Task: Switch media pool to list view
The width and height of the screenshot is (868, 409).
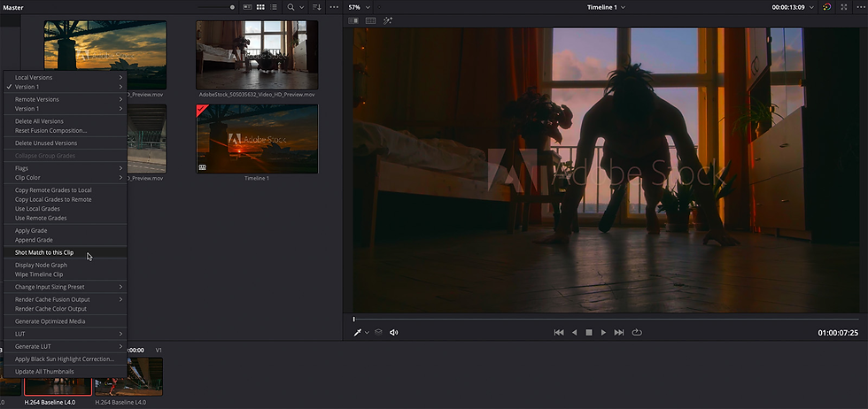Action: coord(274,7)
